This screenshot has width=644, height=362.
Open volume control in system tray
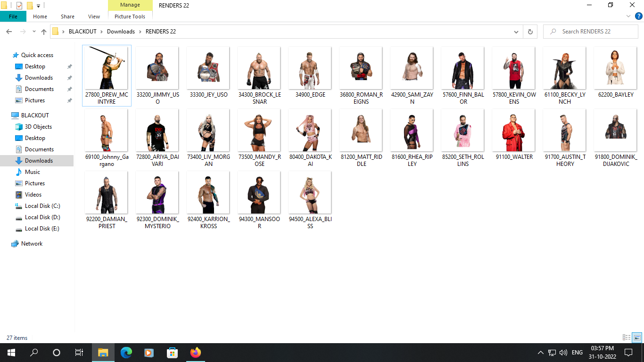[x=563, y=353]
